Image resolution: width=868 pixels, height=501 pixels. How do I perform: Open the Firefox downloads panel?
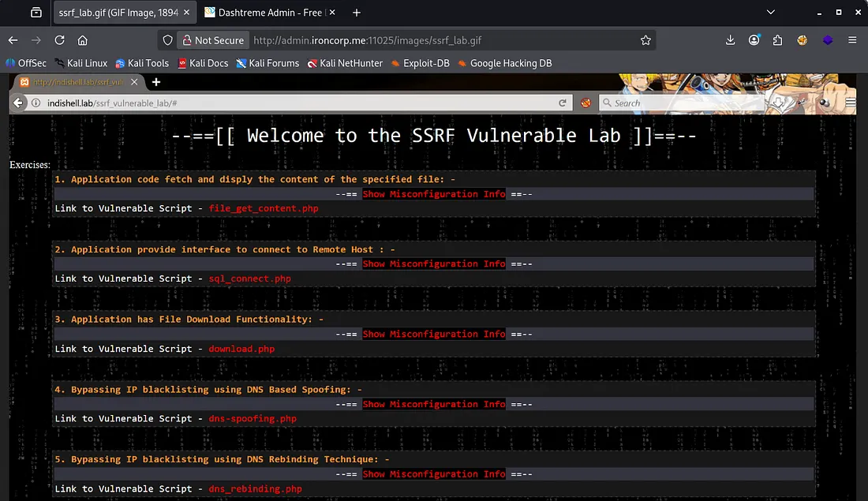coord(731,40)
